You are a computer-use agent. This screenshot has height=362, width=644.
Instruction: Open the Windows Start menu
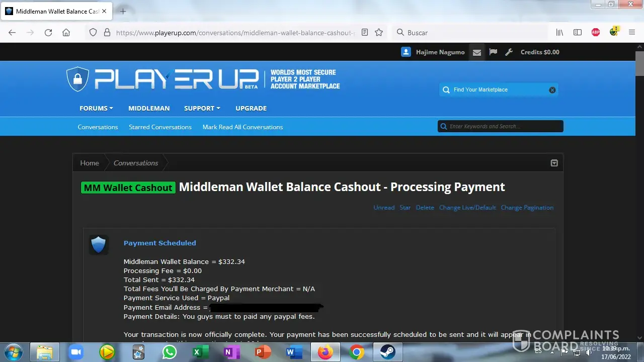pyautogui.click(x=14, y=352)
